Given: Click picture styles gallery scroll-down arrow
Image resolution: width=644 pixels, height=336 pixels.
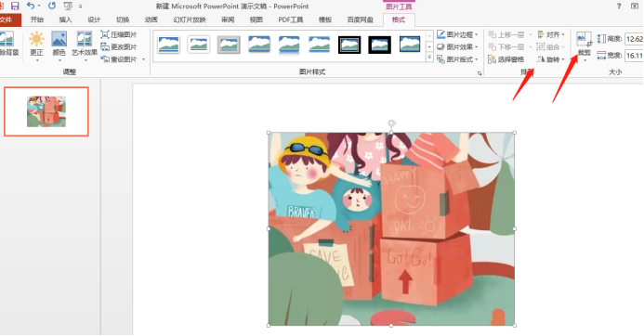Looking at the screenshot, I should [x=429, y=46].
